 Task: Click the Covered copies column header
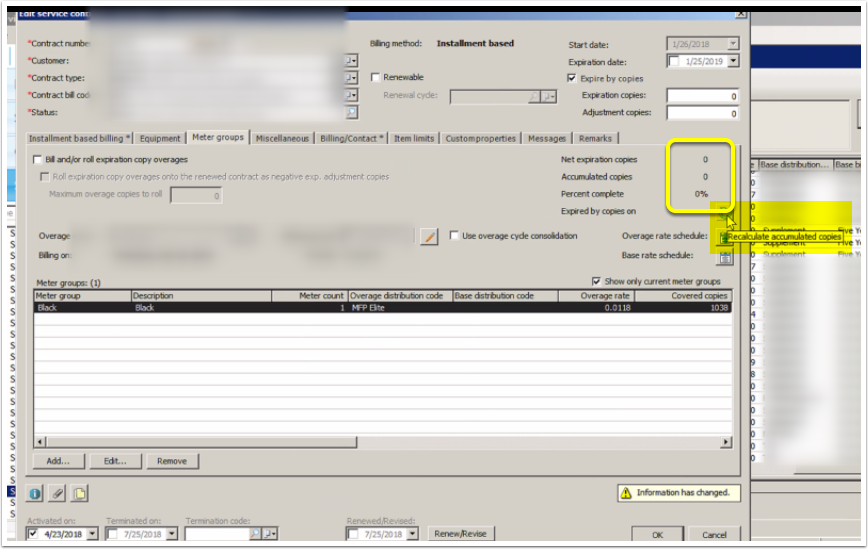pyautogui.click(x=683, y=296)
